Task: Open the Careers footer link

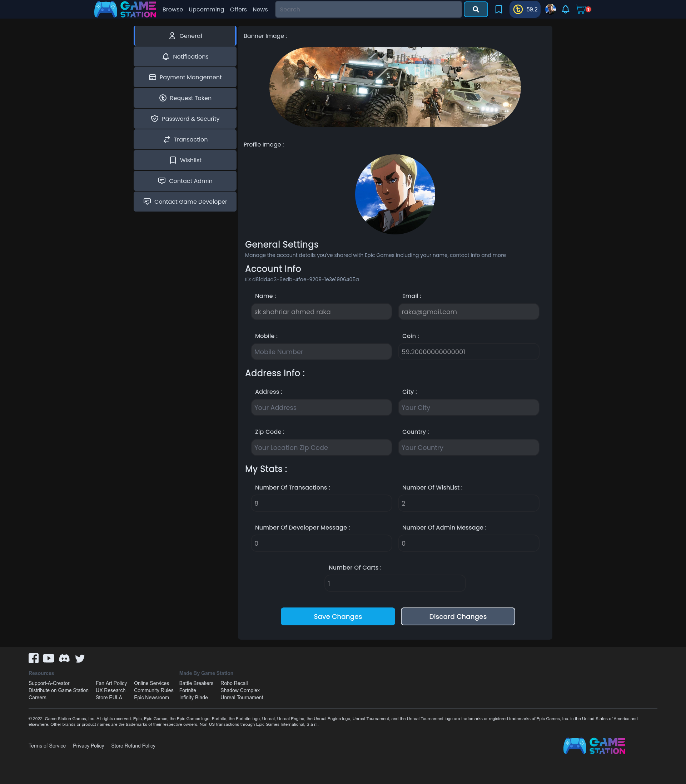Action: click(38, 698)
